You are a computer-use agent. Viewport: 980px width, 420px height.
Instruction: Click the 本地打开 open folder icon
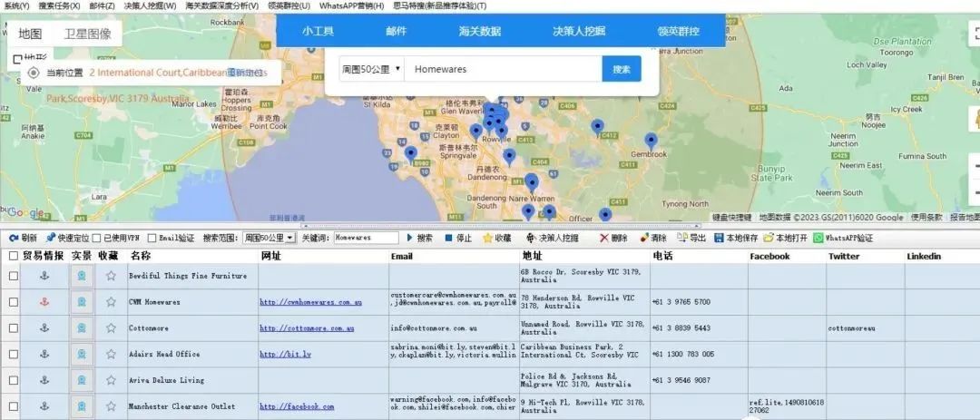pyautogui.click(x=769, y=239)
